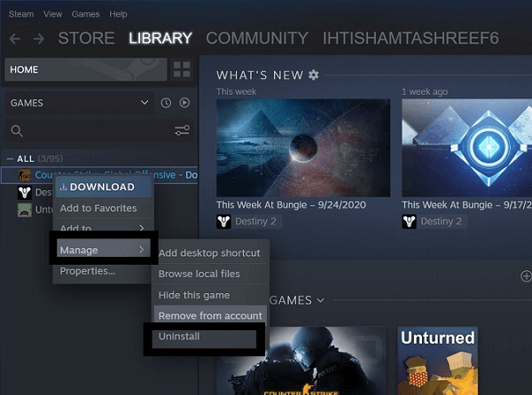This screenshot has height=395, width=532.
Task: Click the Destiny 2 icon in game list
Action: pos(25,192)
